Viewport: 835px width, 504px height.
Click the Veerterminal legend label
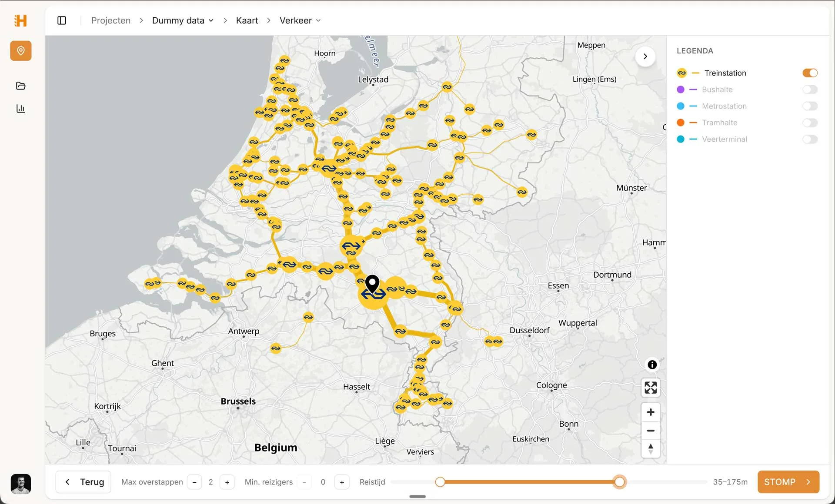(x=725, y=139)
